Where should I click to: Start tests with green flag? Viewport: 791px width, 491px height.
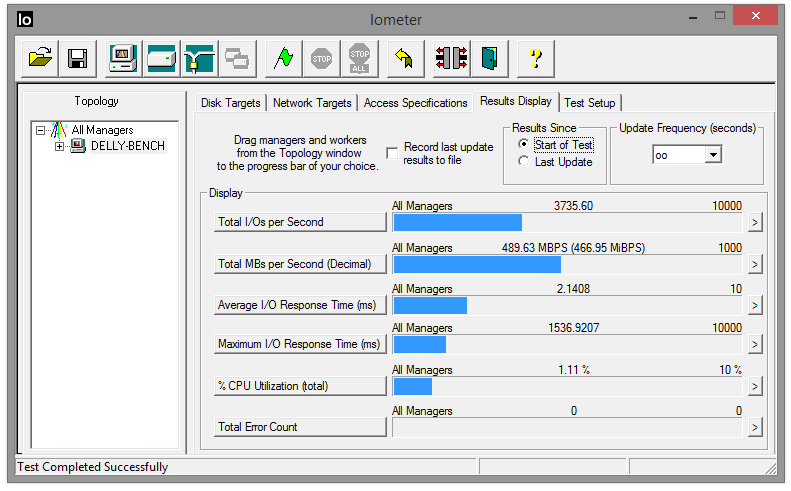284,59
